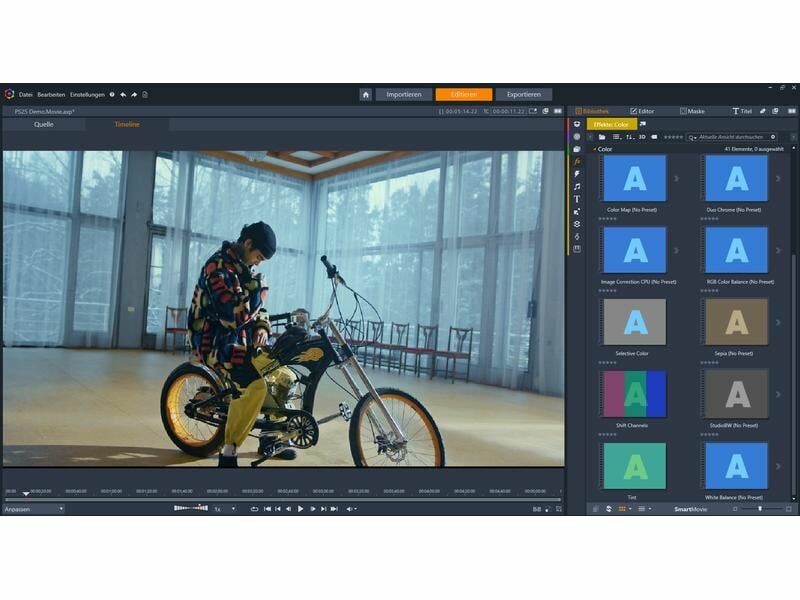Screen dimensions: 800x600
Task: Select the Shift Channels effect thumbnail
Action: pyautogui.click(x=635, y=394)
